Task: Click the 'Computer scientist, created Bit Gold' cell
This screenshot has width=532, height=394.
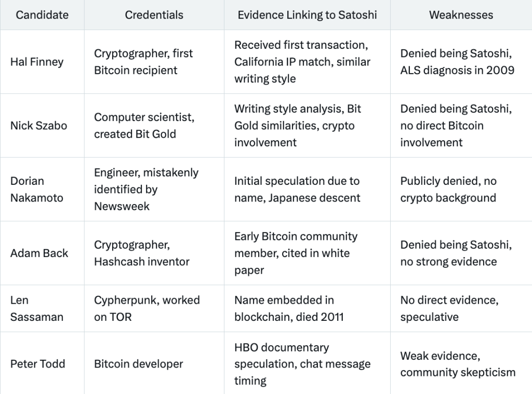Action: pyautogui.click(x=144, y=126)
